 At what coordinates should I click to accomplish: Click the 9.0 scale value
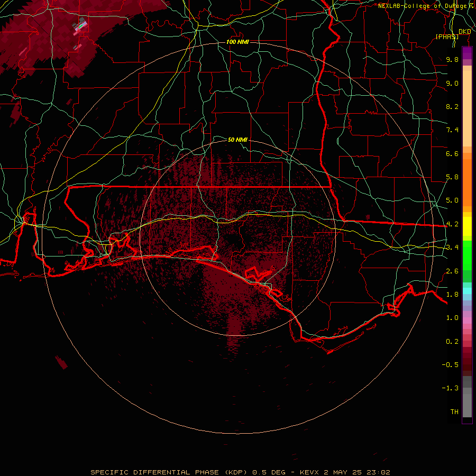pos(452,83)
